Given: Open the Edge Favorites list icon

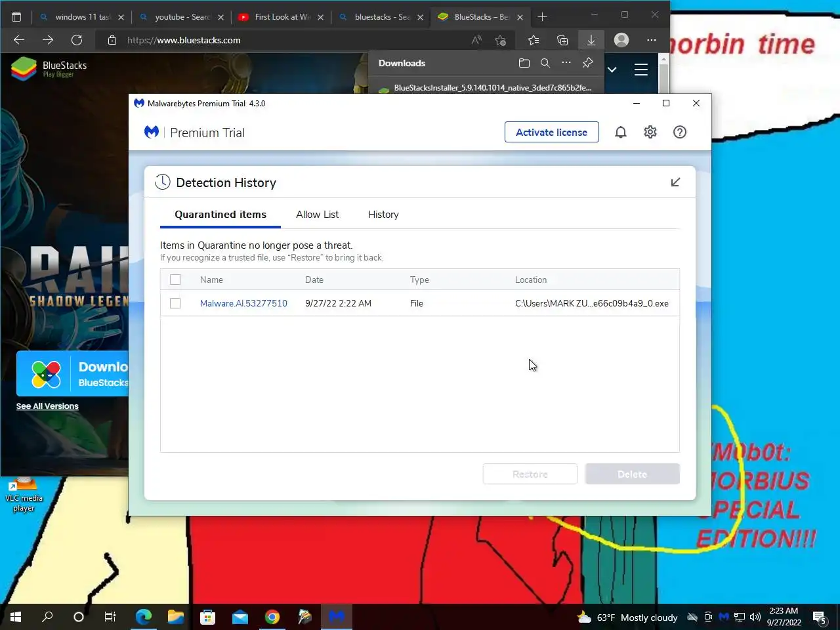Looking at the screenshot, I should point(534,40).
